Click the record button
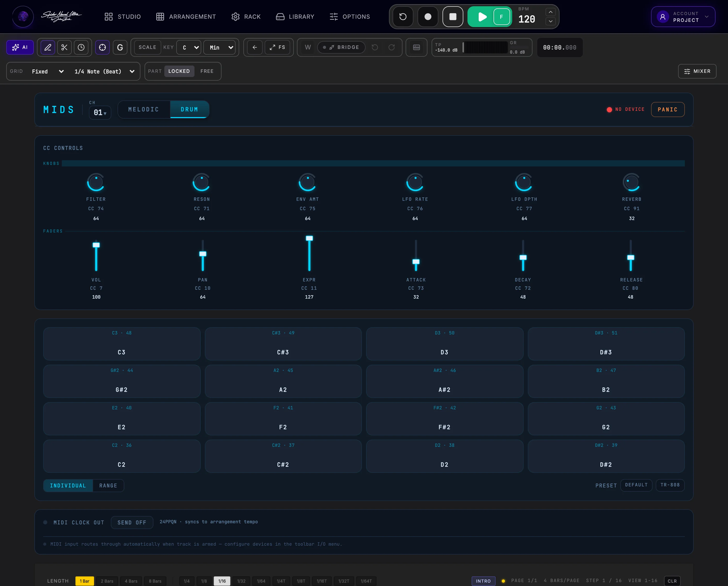The width and height of the screenshot is (728, 586). point(428,17)
